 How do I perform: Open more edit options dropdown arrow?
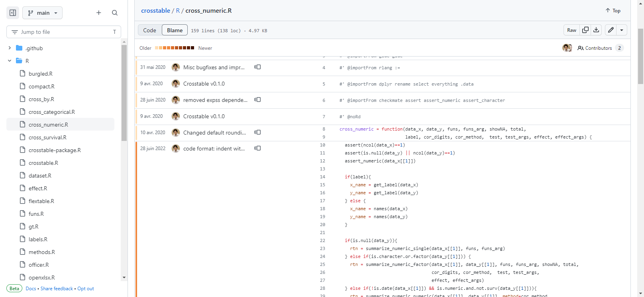pyautogui.click(x=622, y=30)
